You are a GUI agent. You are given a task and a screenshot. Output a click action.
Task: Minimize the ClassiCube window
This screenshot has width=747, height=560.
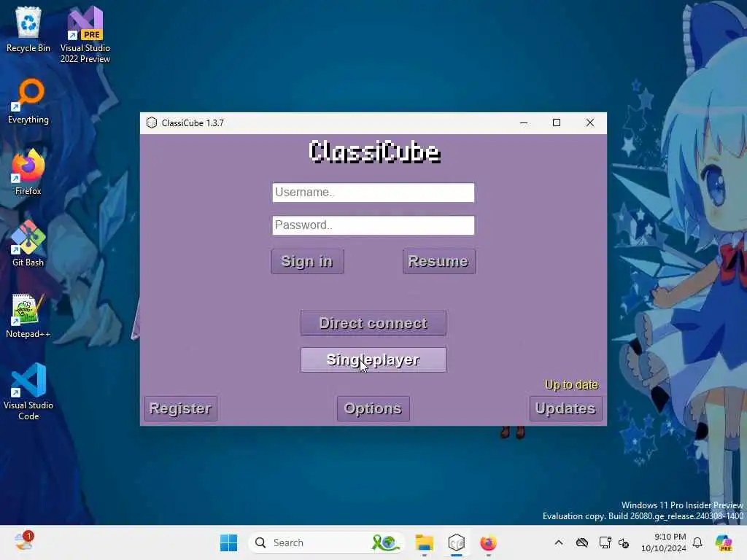(524, 122)
